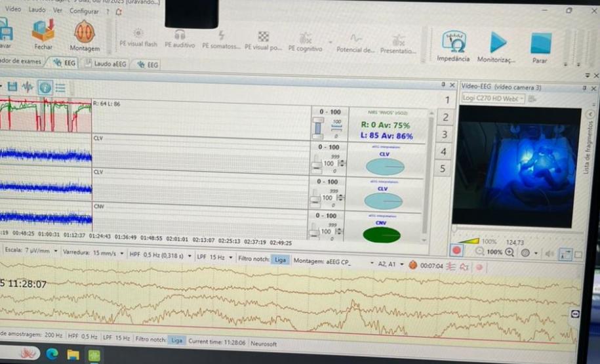The image size is (600, 364).
Task: Select page button 3 in the trend panel
Action: point(445,134)
